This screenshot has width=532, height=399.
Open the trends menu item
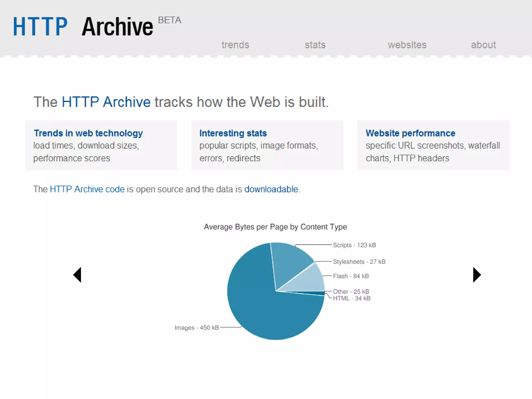click(235, 45)
